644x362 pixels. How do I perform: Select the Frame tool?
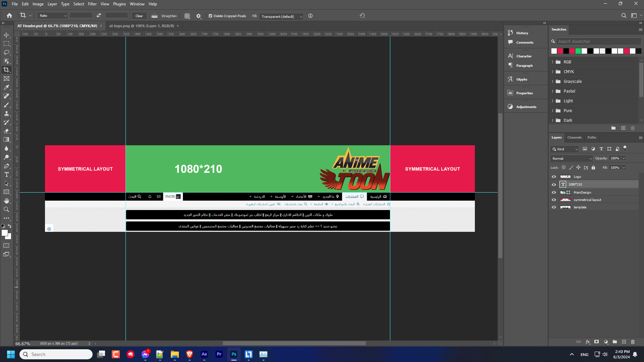[x=6, y=79]
